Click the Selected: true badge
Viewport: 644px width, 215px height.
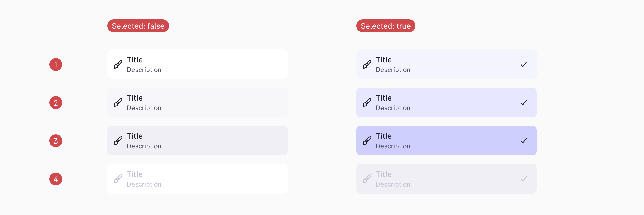coord(386,26)
